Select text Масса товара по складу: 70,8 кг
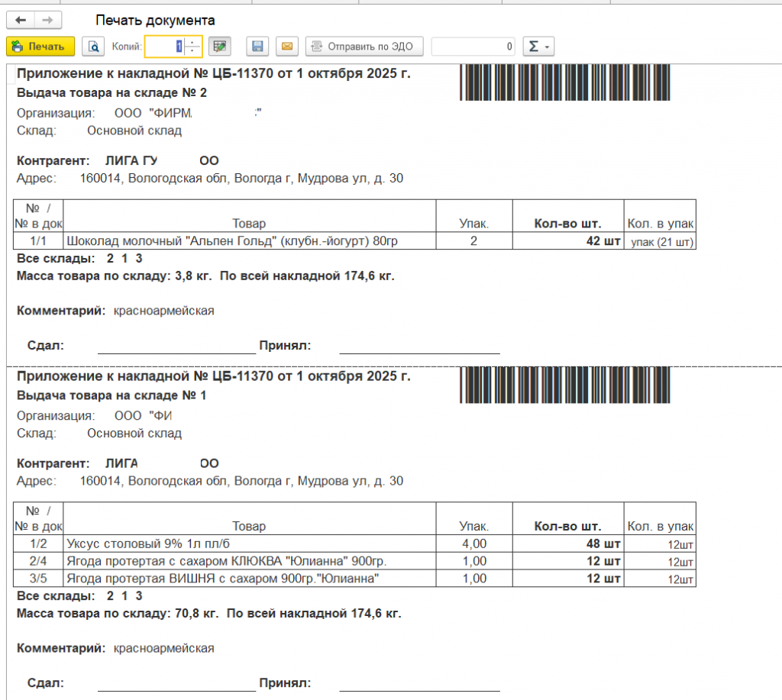This screenshot has height=700, width=782. click(x=118, y=613)
